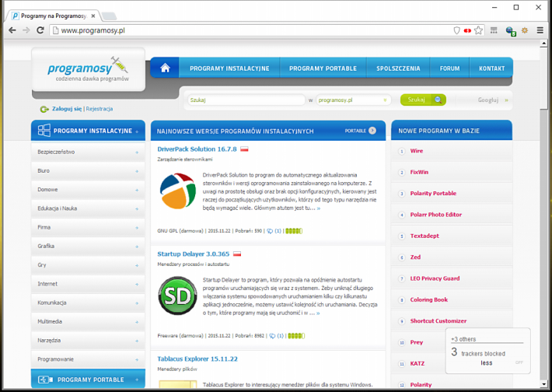Screen dimensions: 552x392
Task: Open a new browser tab
Action: [109, 16]
